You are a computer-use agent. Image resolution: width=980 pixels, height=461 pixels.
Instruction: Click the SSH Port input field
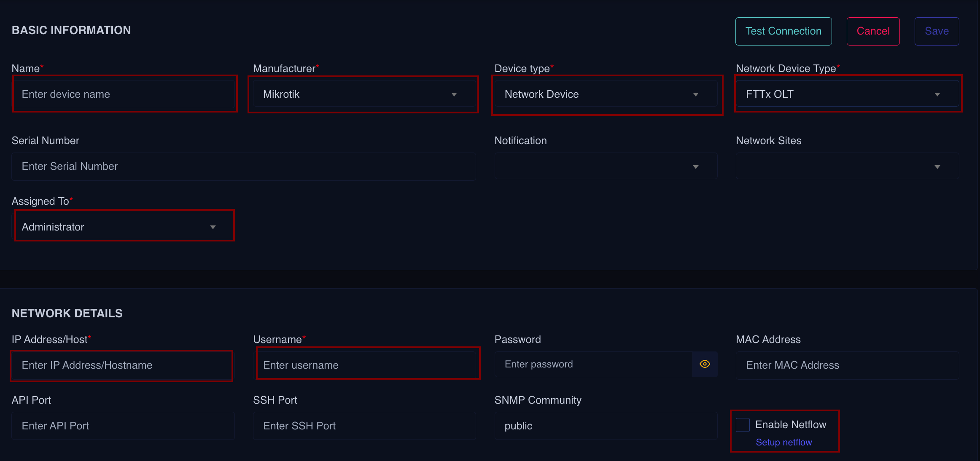click(x=364, y=426)
